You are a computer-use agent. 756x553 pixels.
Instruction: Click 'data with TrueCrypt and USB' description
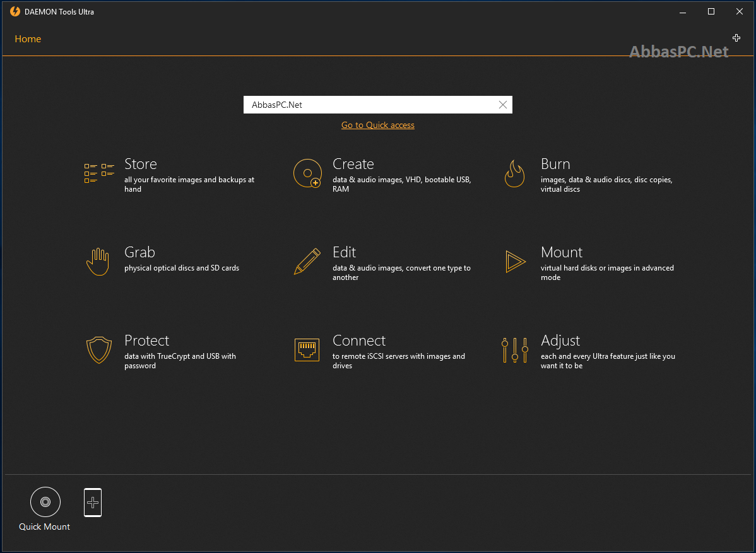pos(180,361)
